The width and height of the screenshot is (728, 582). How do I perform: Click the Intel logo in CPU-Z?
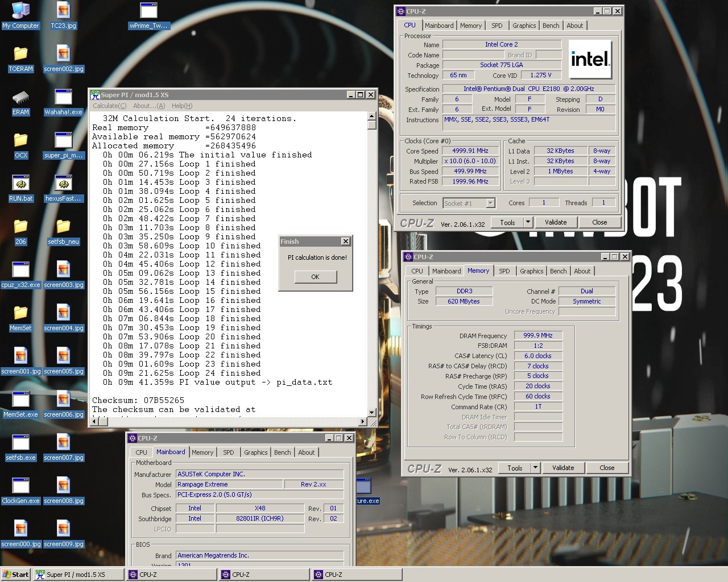(590, 59)
